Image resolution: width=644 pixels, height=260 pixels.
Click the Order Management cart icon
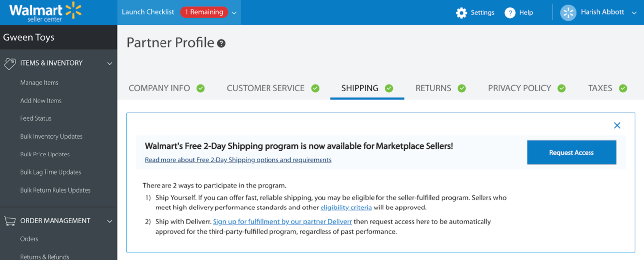10,221
